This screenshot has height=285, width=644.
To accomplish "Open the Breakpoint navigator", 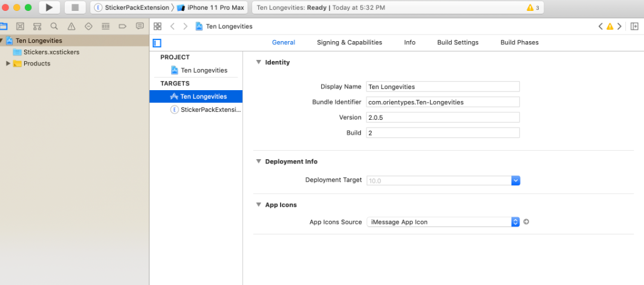I will [x=122, y=26].
